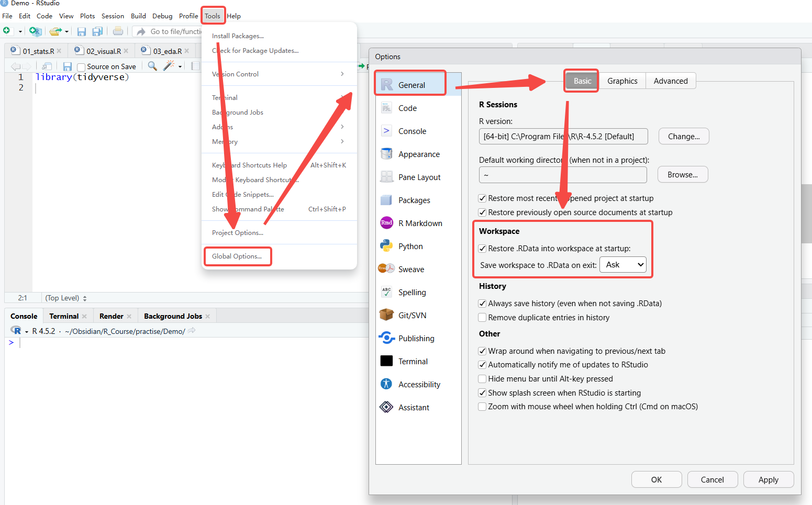Open the Appearance options category

click(418, 154)
